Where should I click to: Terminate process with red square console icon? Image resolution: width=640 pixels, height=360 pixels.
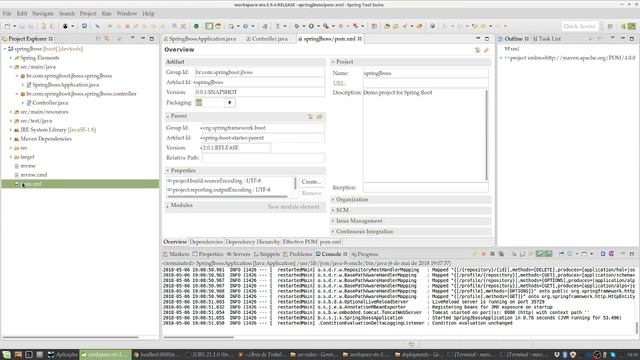coord(484,254)
